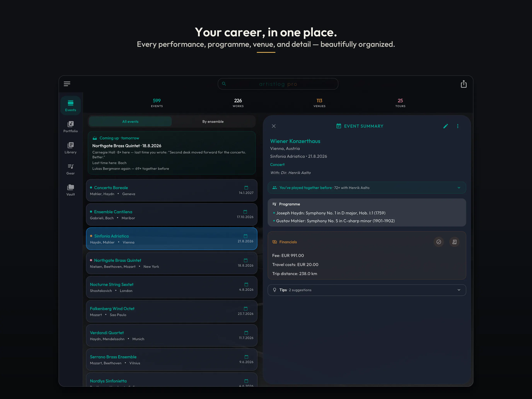Screen dimensions: 532x399
Task: Open the Coming up tomorrow card
Action: pos(171,153)
